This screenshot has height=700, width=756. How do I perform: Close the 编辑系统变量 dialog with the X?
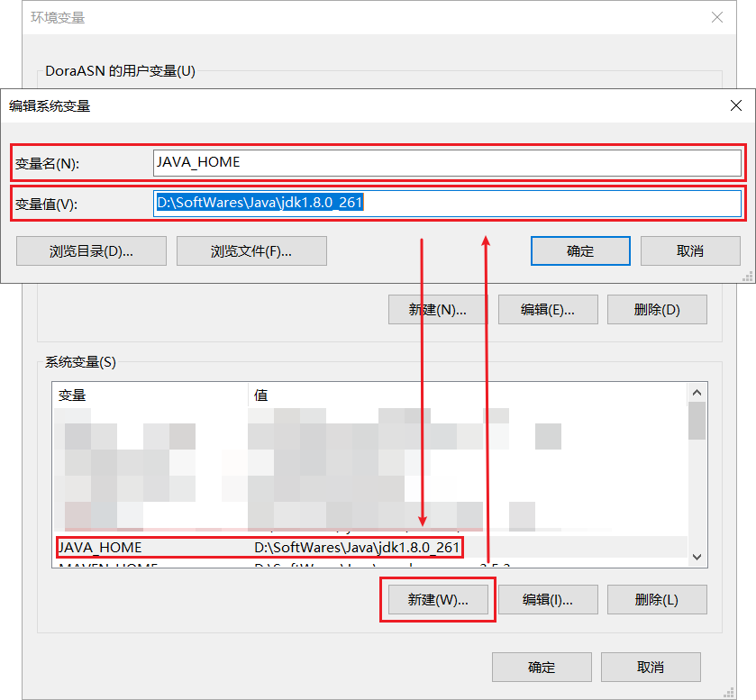coord(736,105)
